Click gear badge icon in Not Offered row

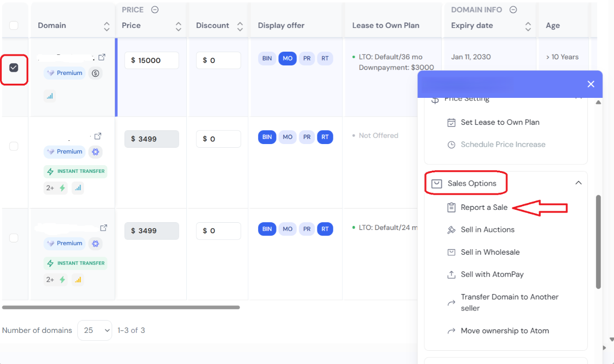[95, 152]
